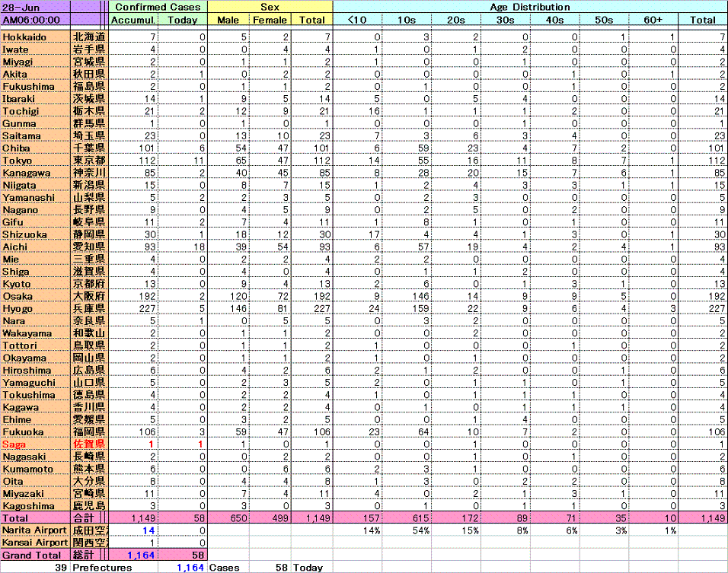Click the Iwate prefecture cell
Viewport: 728px width, 573px height.
point(35,49)
